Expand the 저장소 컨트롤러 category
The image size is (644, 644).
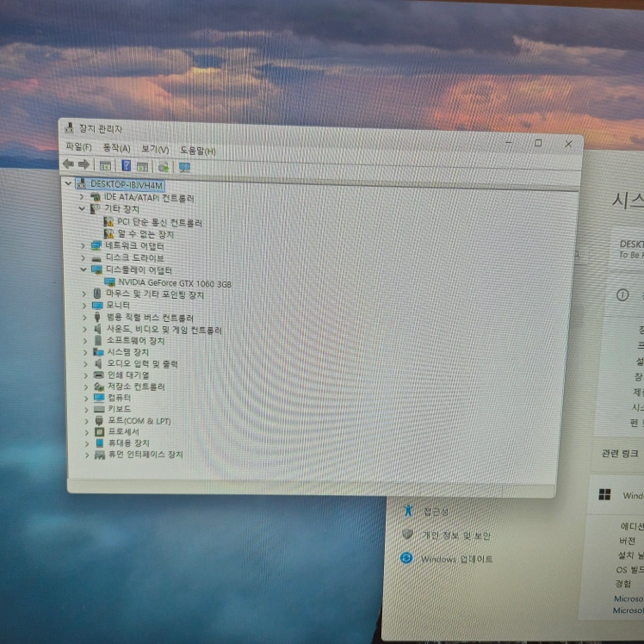86,387
